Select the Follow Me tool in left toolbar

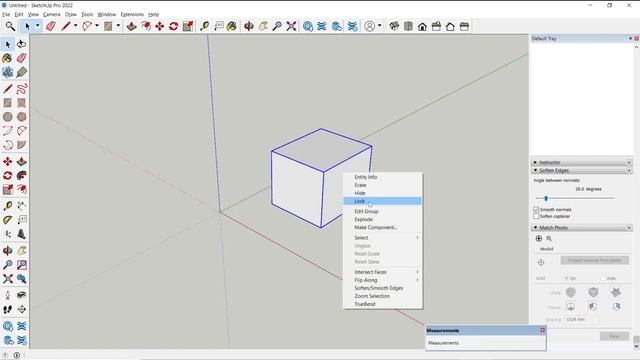coord(22,176)
